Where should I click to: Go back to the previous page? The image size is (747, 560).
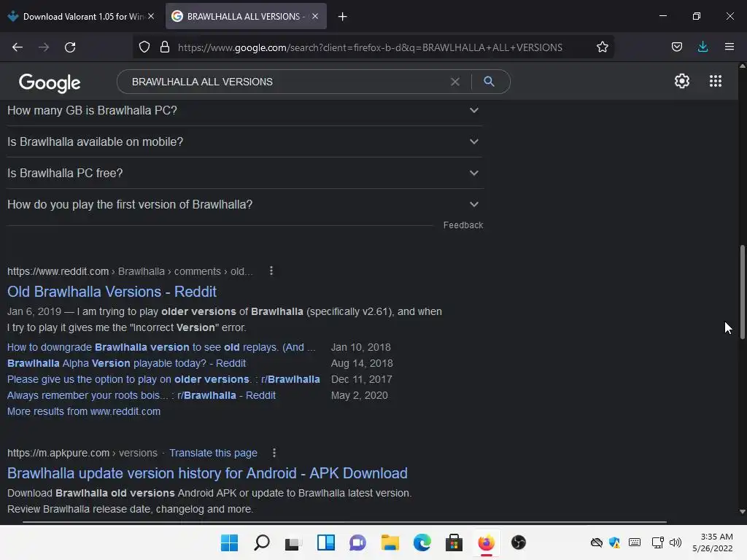coord(18,47)
